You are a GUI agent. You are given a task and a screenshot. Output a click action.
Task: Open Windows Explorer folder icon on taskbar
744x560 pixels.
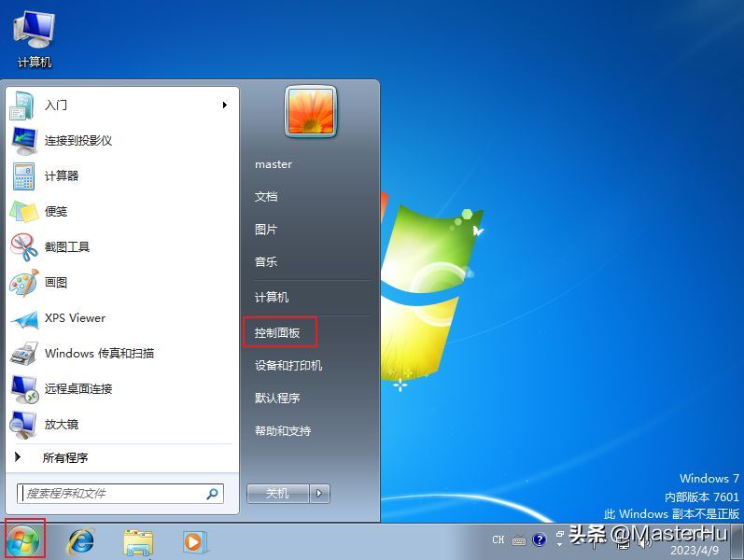tap(138, 542)
